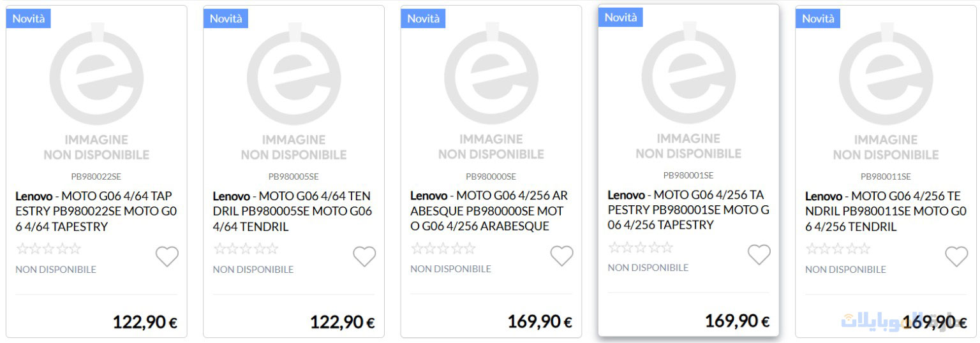Viewport: 980px width, 343px height.
Task: Click star rating on 4/64 TAPESTRY card
Action: pyautogui.click(x=48, y=249)
